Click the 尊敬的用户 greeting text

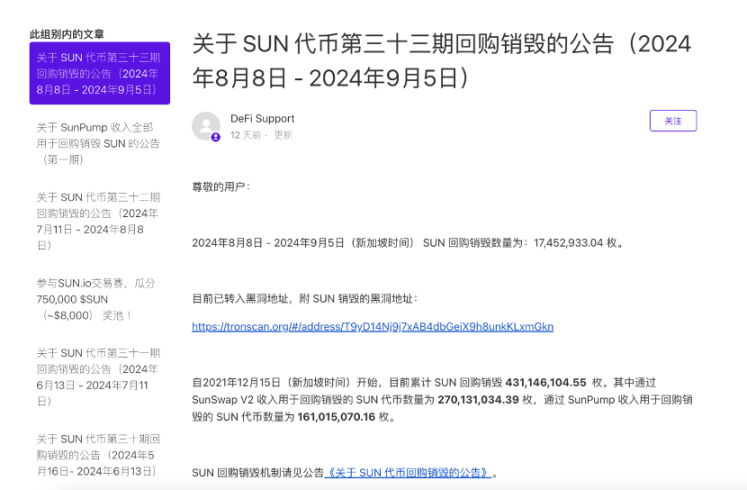click(221, 187)
